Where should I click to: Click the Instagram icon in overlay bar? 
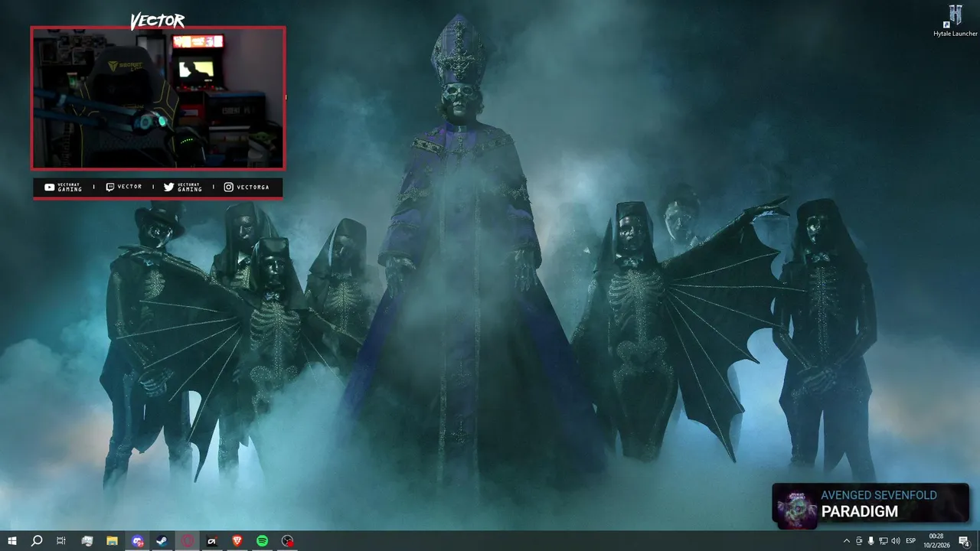tap(229, 187)
